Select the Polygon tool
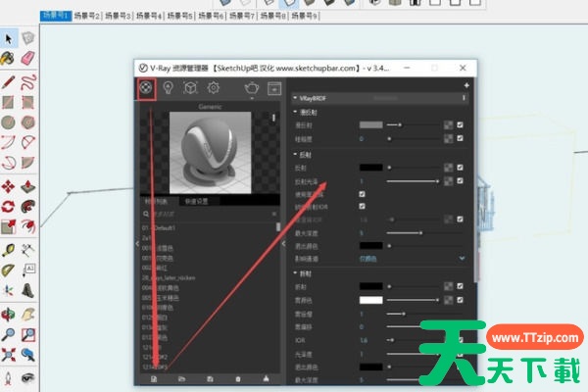Viewport: 588px width, 392px height. pos(28,122)
